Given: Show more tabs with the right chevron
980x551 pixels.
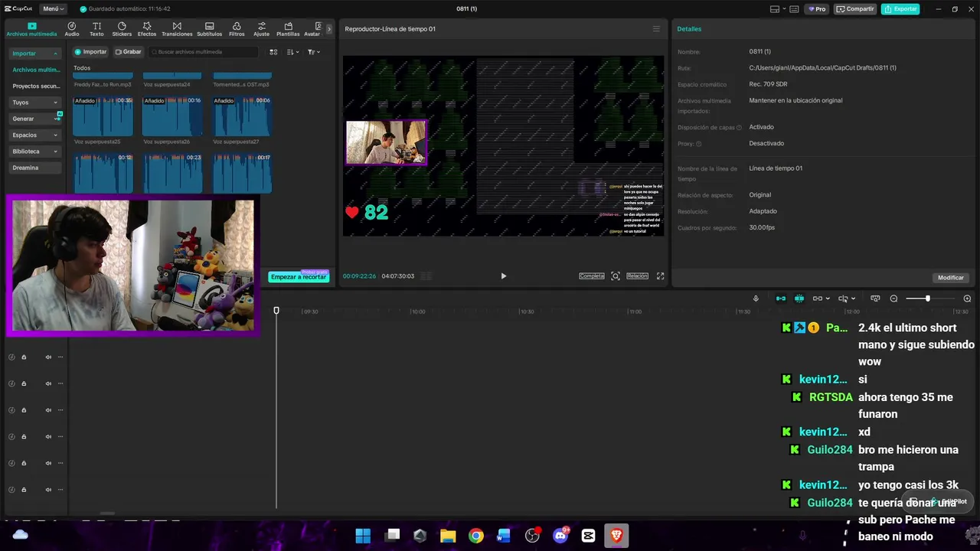Looking at the screenshot, I should (329, 29).
